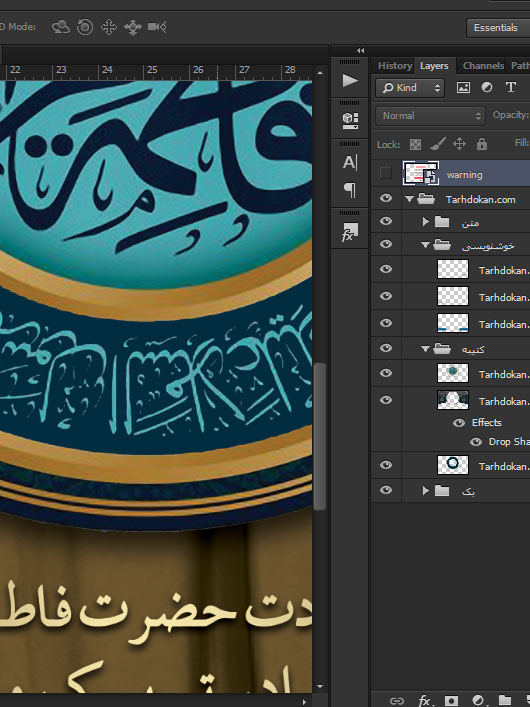
Task: Switch to the Paths tab
Action: (x=520, y=66)
